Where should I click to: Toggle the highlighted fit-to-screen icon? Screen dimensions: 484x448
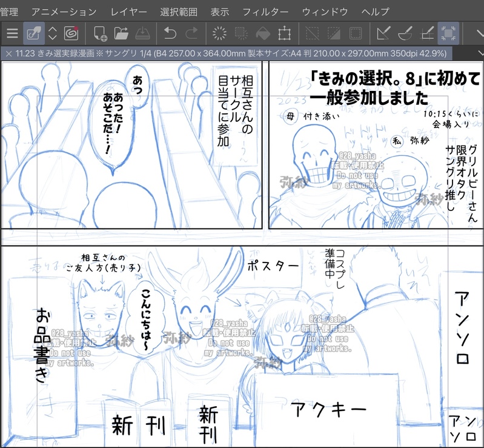[x=448, y=33]
